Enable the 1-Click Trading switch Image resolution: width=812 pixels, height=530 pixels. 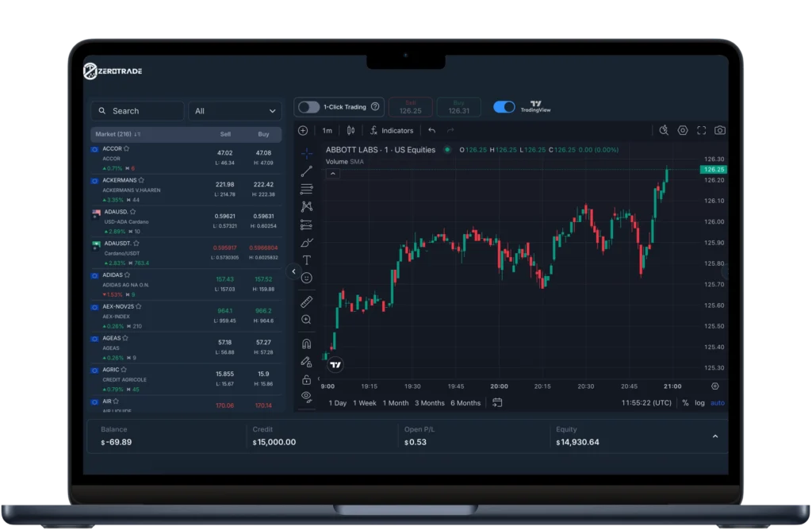click(x=309, y=107)
